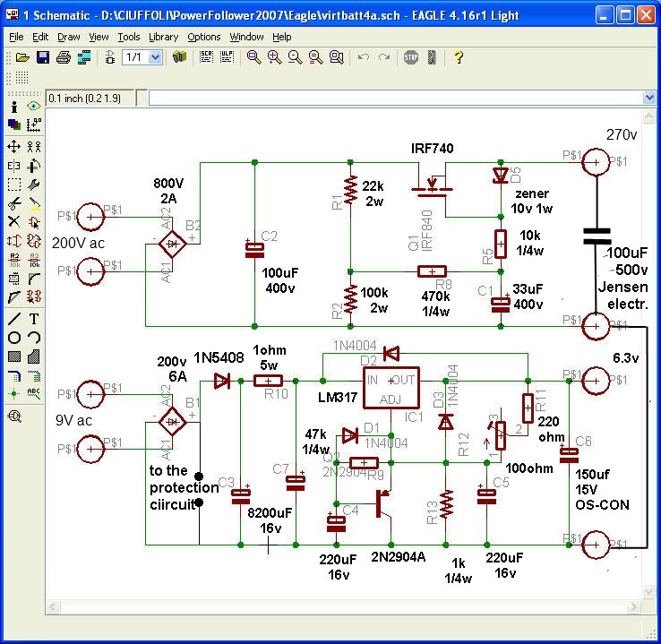Viewport: 661px width, 644px height.
Task: Open the Draw menu
Action: pos(69,37)
